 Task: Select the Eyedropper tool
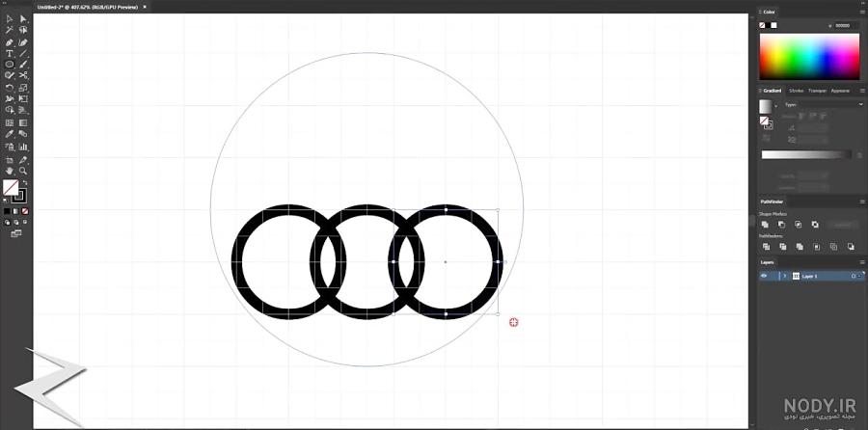click(10, 134)
